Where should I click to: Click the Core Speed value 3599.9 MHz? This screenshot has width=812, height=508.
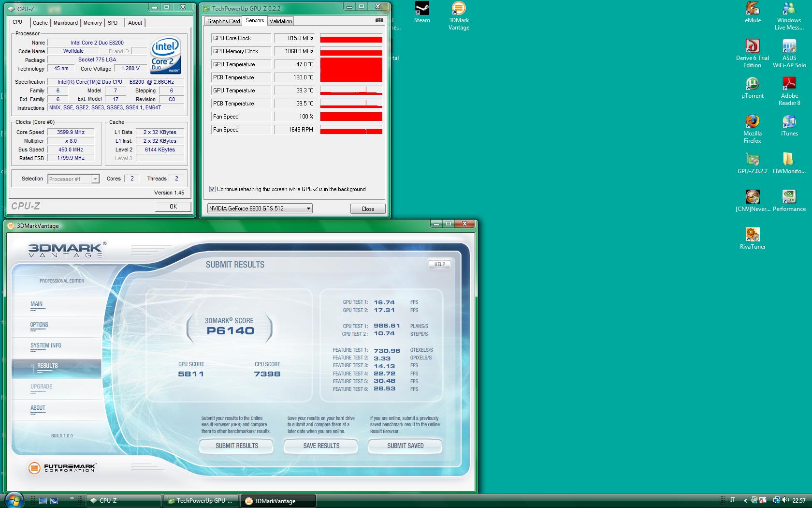[x=71, y=132]
